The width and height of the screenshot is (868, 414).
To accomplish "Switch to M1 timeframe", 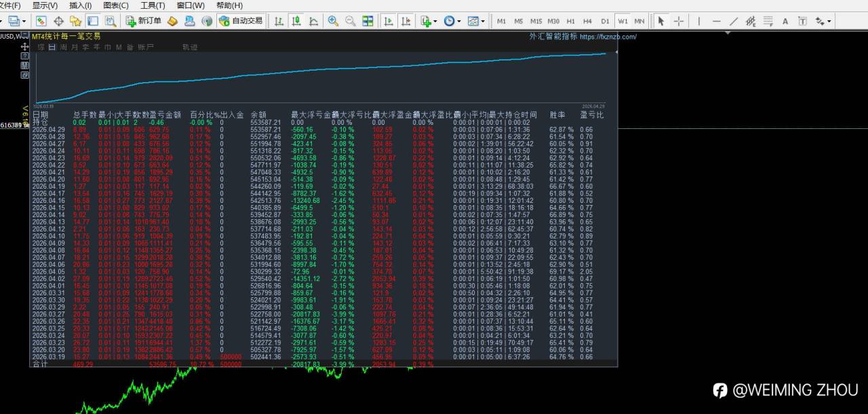I will (501, 21).
